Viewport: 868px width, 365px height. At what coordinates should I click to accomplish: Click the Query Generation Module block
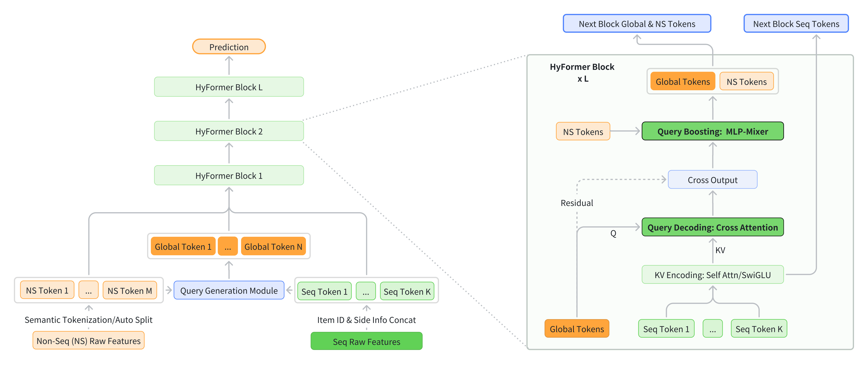[x=229, y=290]
